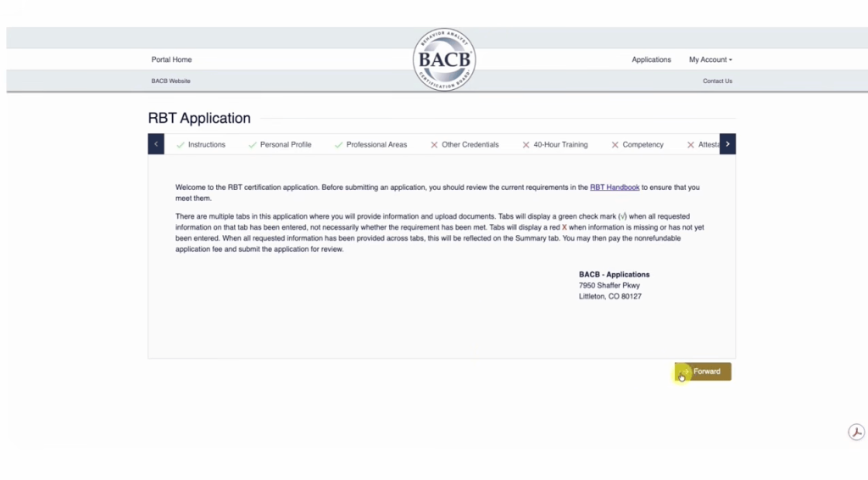Open the partially visible Attestations tab
Screen dimensions: 868x480
click(x=703, y=144)
